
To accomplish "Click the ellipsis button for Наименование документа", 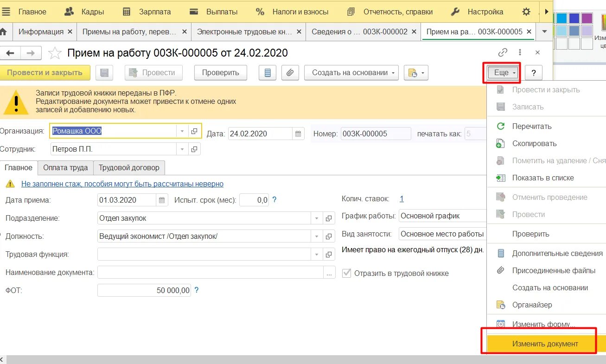I will coord(330,273).
